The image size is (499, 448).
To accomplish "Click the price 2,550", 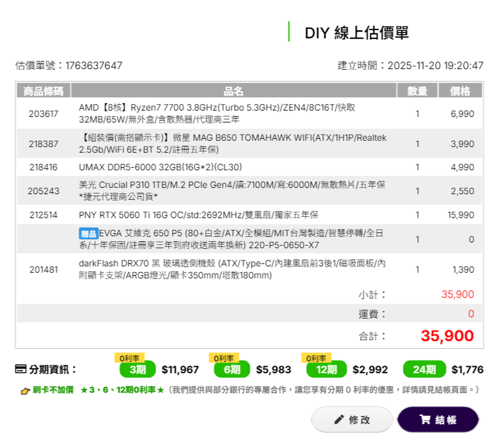I will (x=462, y=191).
